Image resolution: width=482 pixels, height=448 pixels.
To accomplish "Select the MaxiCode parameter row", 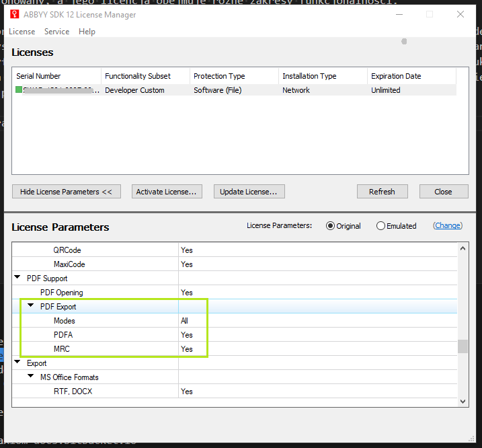I will [235, 264].
